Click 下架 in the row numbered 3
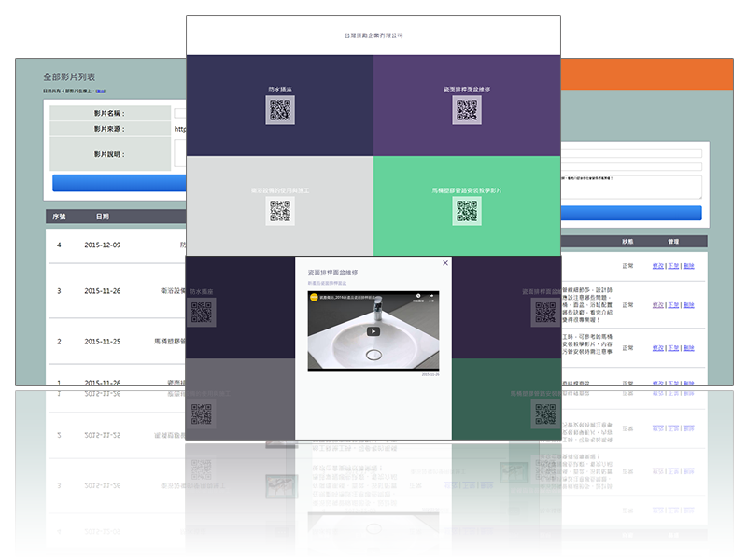747x560 pixels. point(673,305)
